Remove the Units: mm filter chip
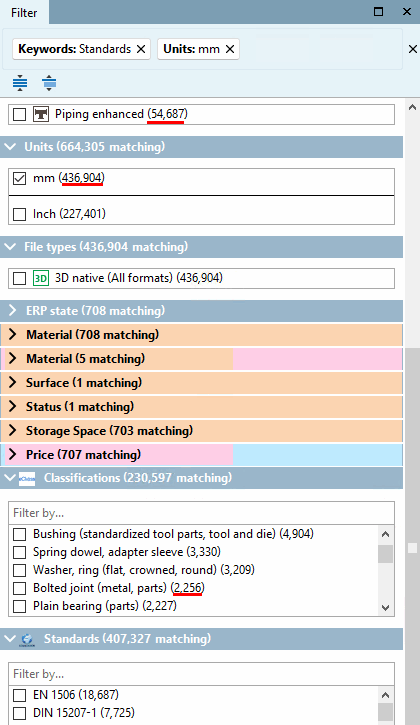 (230, 49)
